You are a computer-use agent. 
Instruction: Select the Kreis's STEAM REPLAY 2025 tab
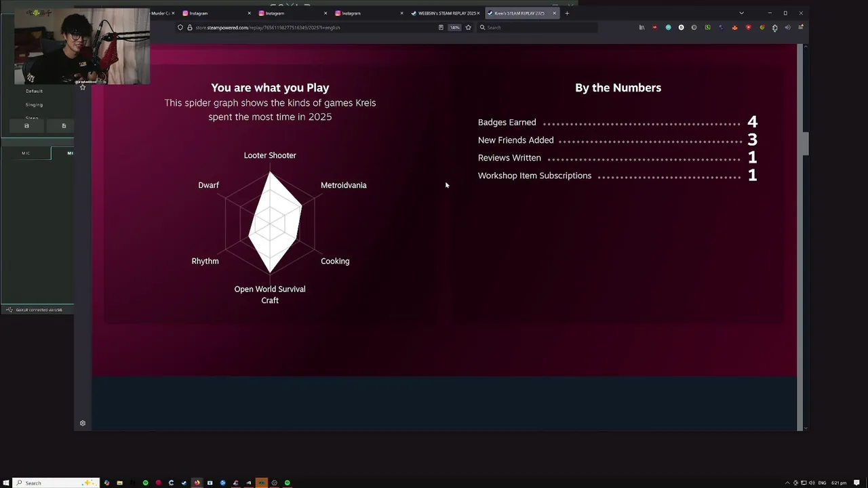pyautogui.click(x=521, y=13)
